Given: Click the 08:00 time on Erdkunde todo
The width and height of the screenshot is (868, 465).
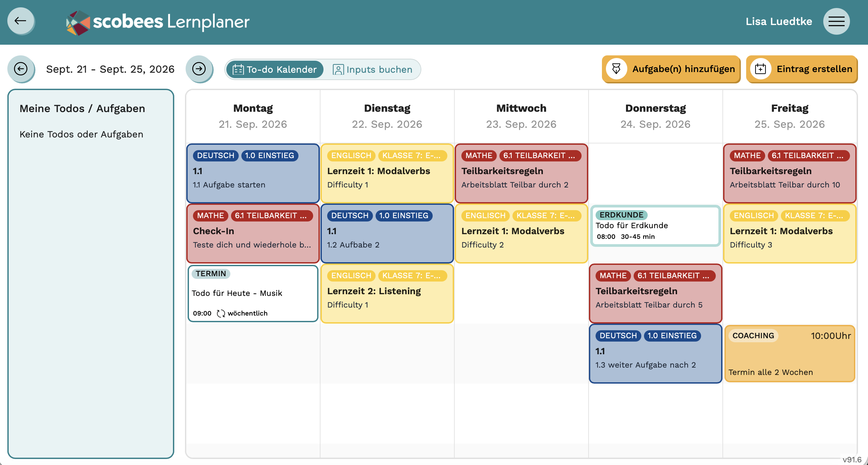Looking at the screenshot, I should click(606, 237).
